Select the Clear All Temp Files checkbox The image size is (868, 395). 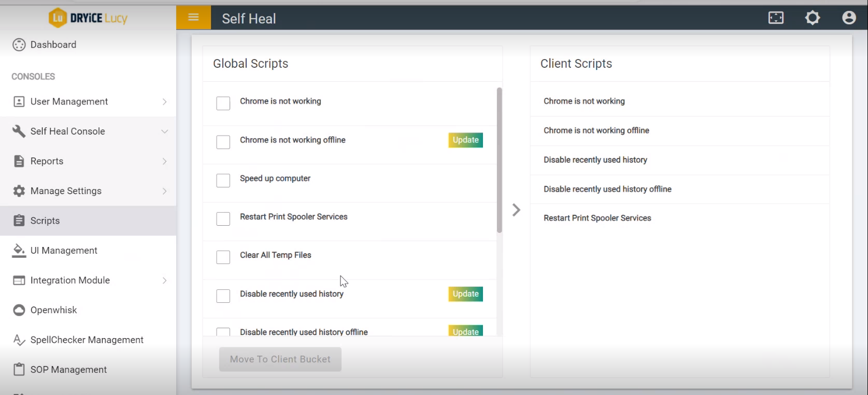[x=223, y=257]
